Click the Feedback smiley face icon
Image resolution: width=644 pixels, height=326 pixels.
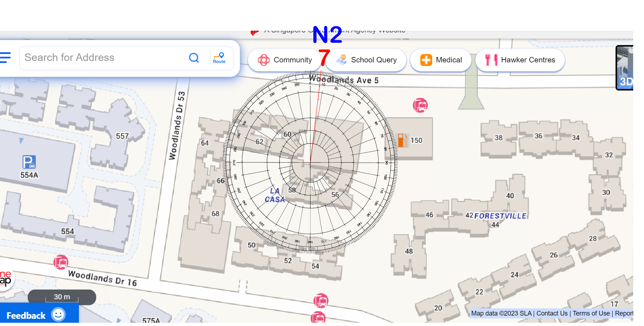[58, 314]
